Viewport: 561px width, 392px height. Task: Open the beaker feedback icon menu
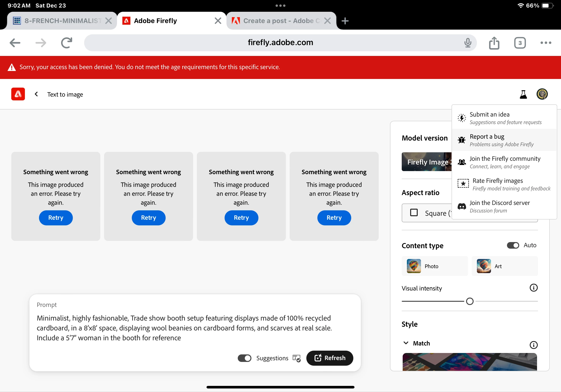point(523,94)
